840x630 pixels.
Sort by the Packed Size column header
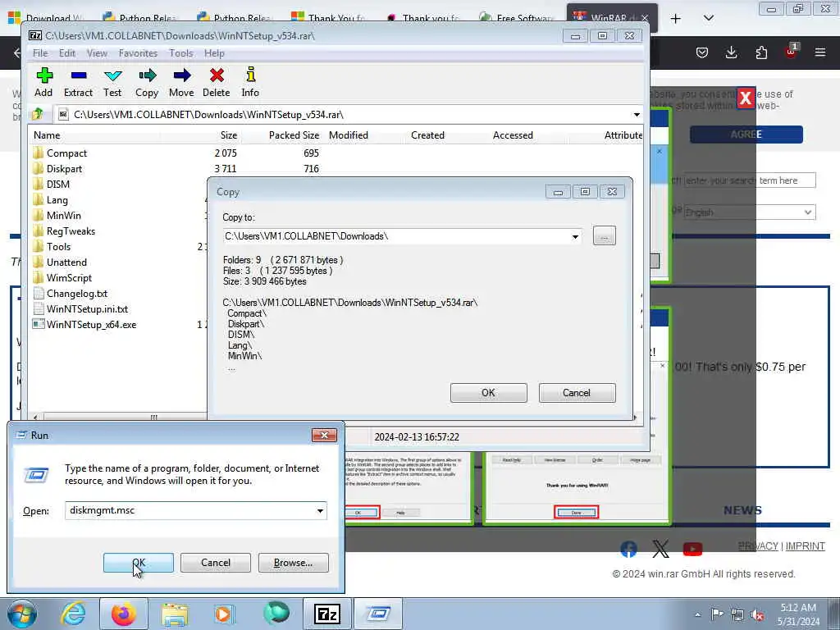(294, 135)
